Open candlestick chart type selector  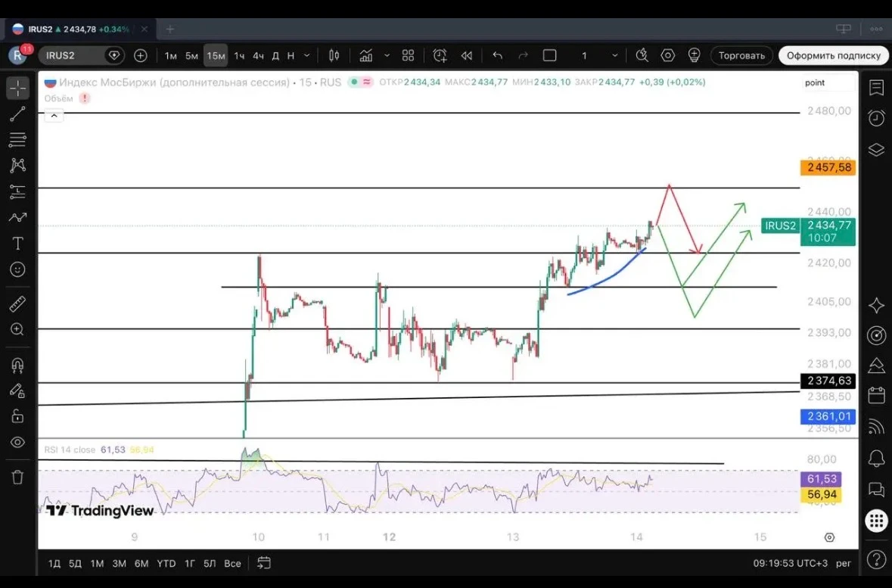coord(334,55)
